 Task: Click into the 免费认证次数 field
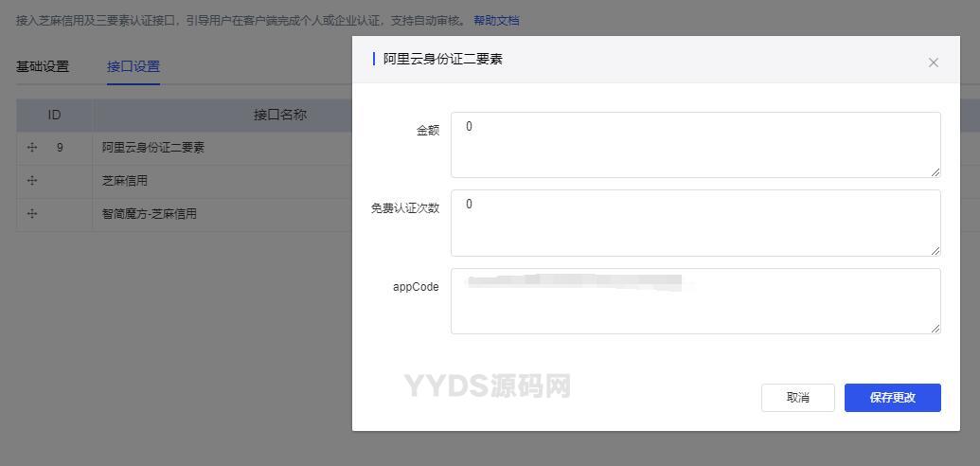point(694,224)
